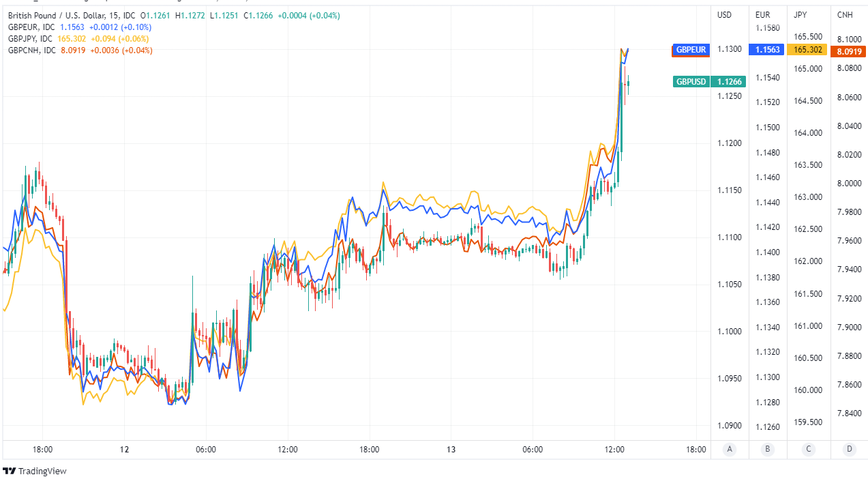The width and height of the screenshot is (868, 479).
Task: Click the GBPEUR legend entry
Action: tap(31, 27)
